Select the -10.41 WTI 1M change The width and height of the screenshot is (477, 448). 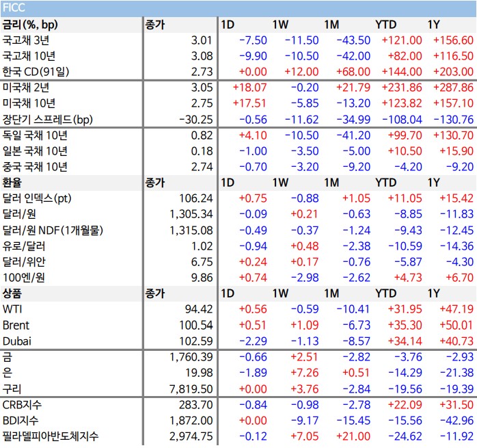pyautogui.click(x=353, y=309)
